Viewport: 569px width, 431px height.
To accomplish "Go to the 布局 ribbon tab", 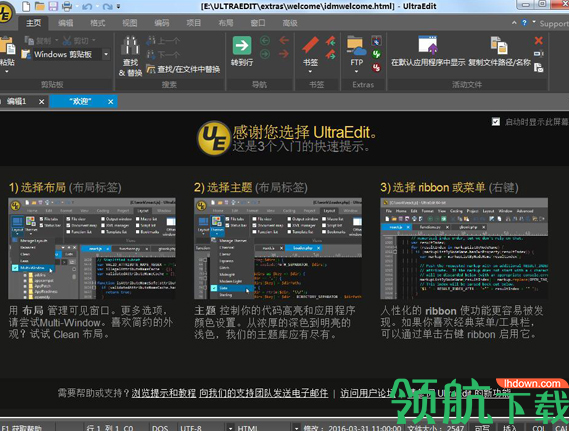I will tap(226, 23).
